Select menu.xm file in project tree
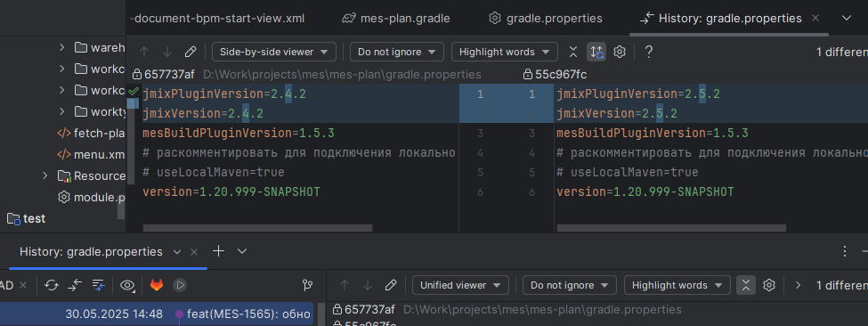This screenshot has width=868, height=326. point(92,154)
